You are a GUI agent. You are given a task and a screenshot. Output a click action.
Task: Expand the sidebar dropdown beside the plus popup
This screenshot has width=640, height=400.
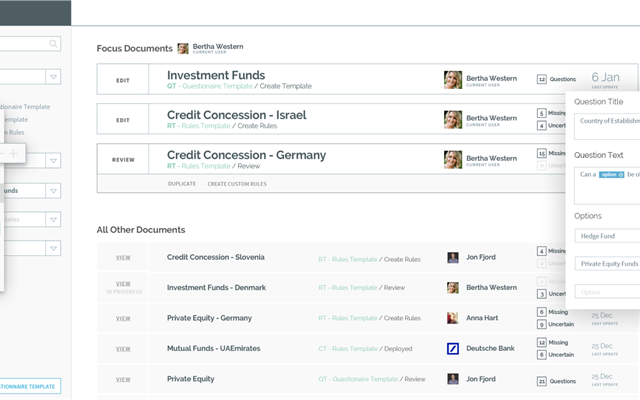tap(53, 161)
